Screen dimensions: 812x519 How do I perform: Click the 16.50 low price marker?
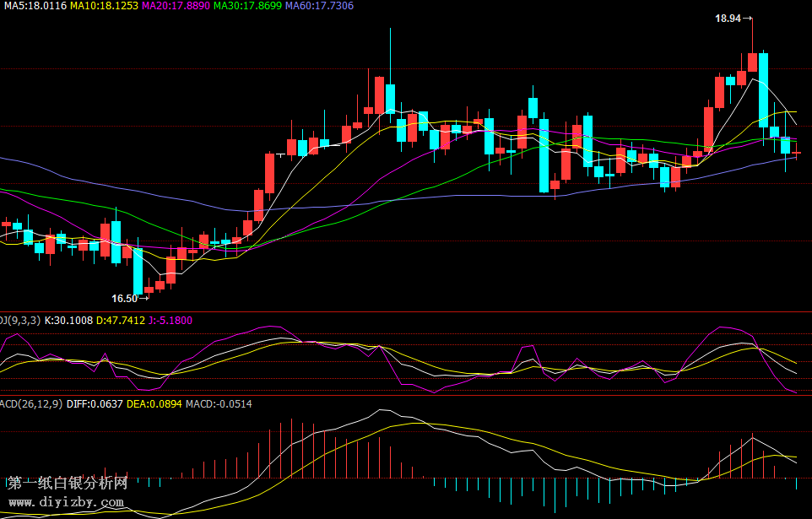(124, 298)
